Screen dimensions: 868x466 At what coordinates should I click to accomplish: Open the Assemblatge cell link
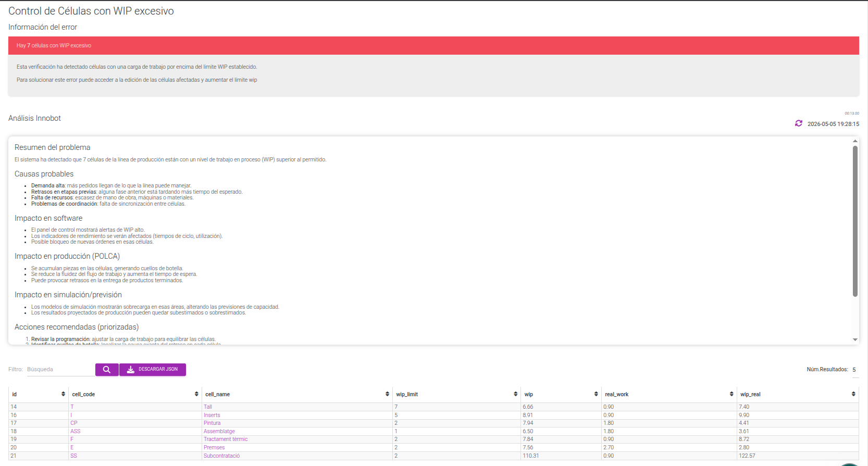tap(219, 431)
